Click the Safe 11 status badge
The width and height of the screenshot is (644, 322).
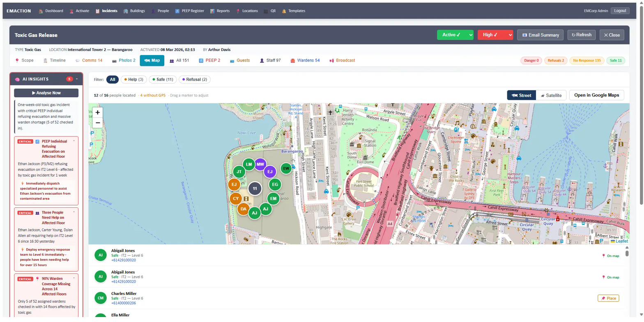(616, 61)
